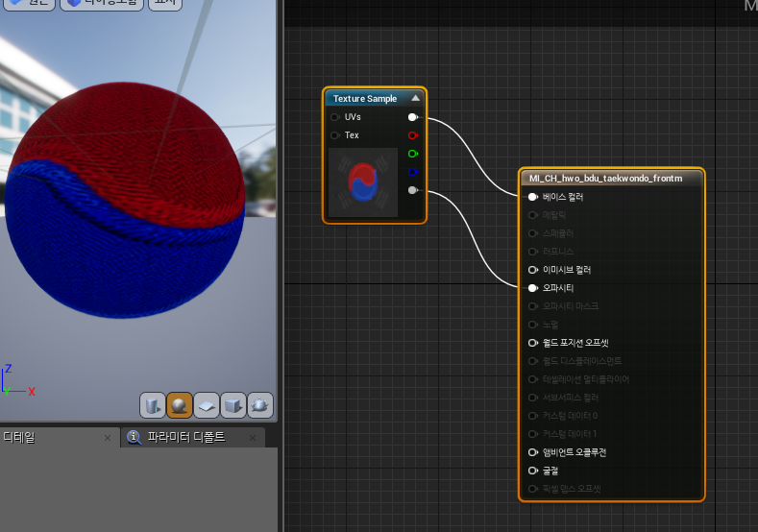Click the red channel output pin
This screenshot has height=532, width=758.
point(412,135)
